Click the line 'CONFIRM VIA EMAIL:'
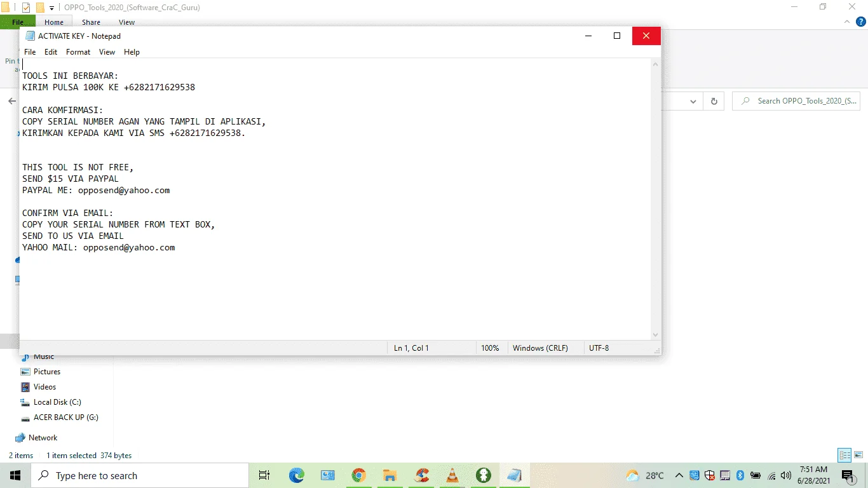 point(68,213)
